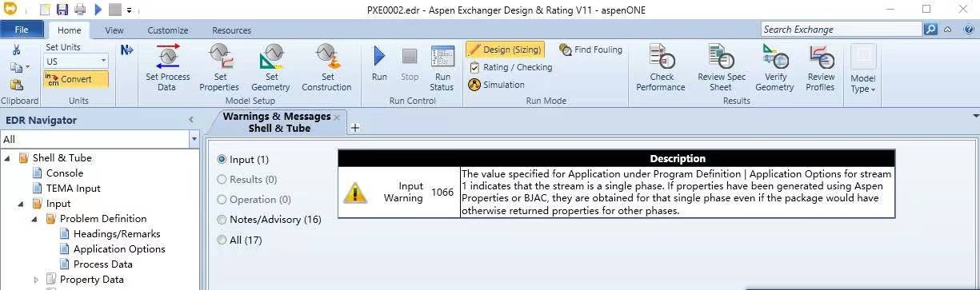Expand the Property Data tree node
The height and width of the screenshot is (290, 980).
(36, 280)
